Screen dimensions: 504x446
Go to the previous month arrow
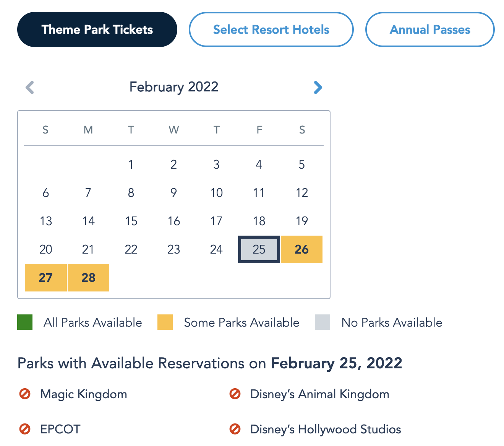[30, 87]
